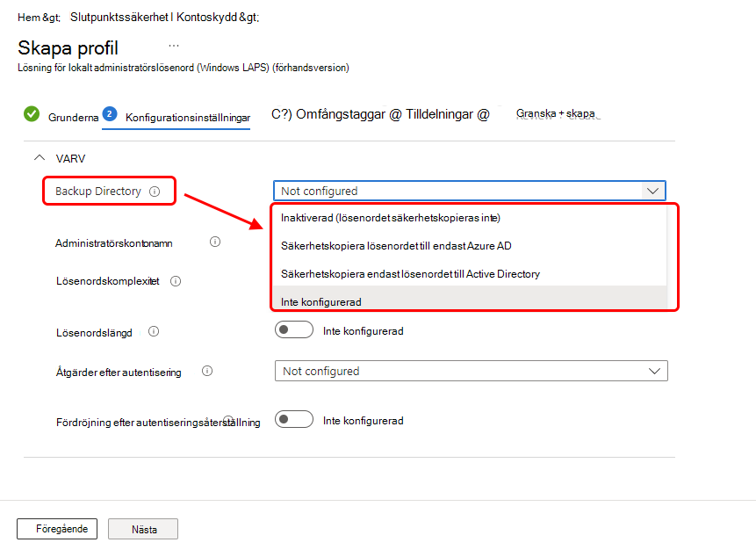Click info icon beside Administratörskontonamn

pyautogui.click(x=215, y=242)
